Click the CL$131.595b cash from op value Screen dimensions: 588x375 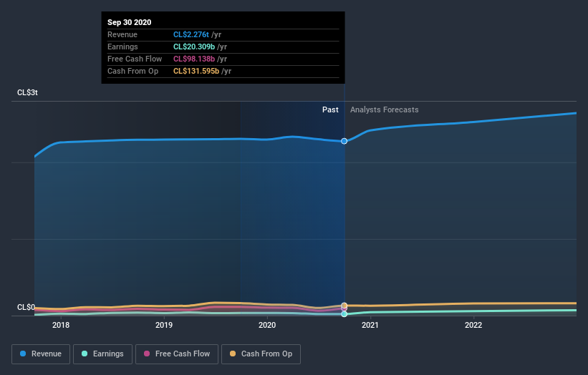[x=196, y=71]
